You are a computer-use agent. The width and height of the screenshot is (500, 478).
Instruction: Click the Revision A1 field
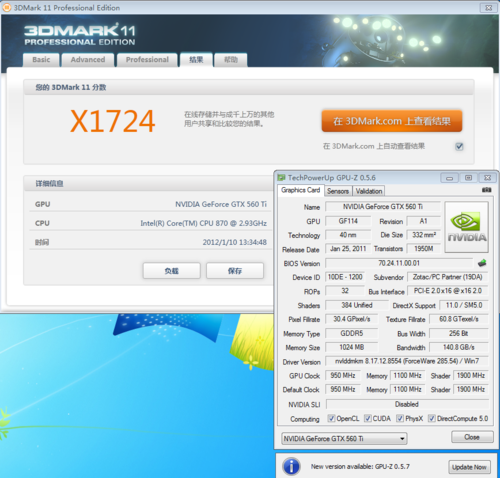tap(424, 221)
